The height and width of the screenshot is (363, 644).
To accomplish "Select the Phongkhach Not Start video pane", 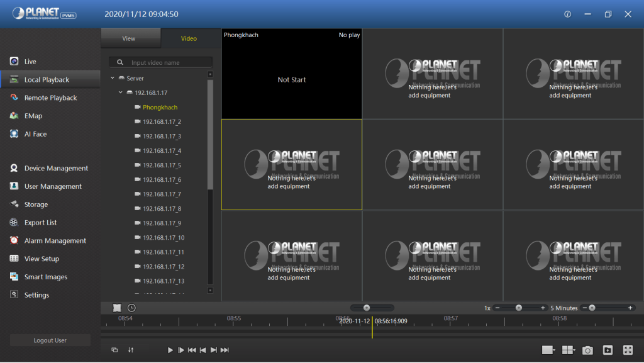I will [292, 74].
